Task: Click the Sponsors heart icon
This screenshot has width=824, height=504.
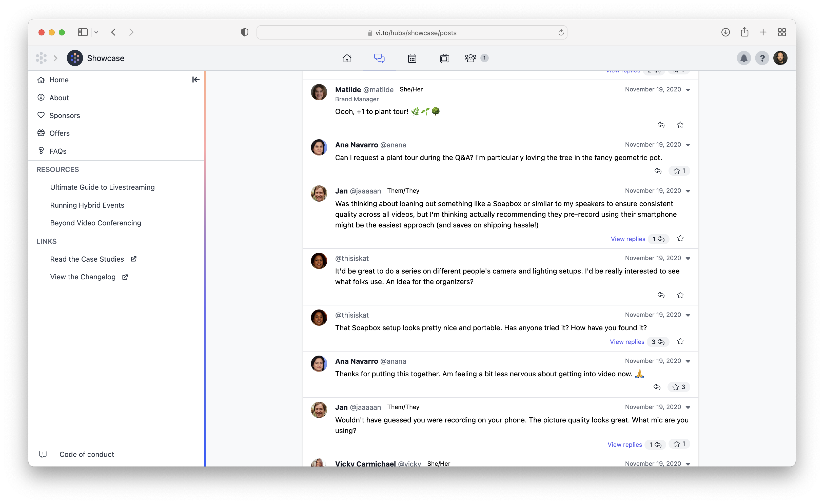Action: [x=41, y=115]
